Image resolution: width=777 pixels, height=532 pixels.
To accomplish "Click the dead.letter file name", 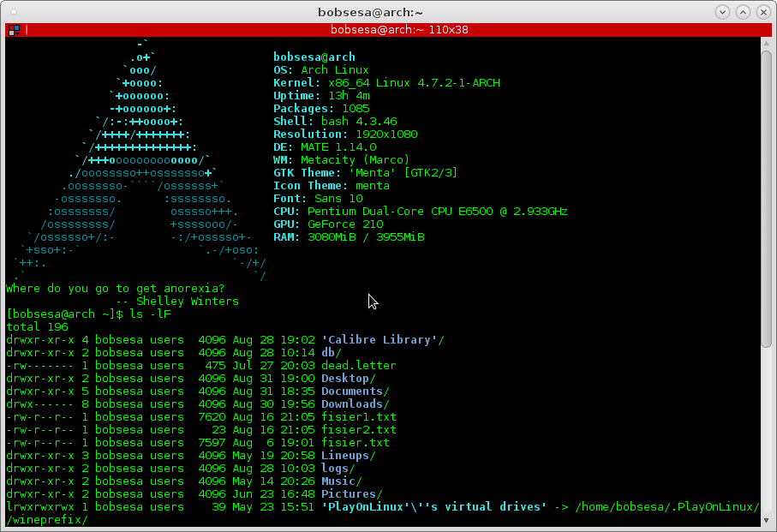I will (x=358, y=366).
